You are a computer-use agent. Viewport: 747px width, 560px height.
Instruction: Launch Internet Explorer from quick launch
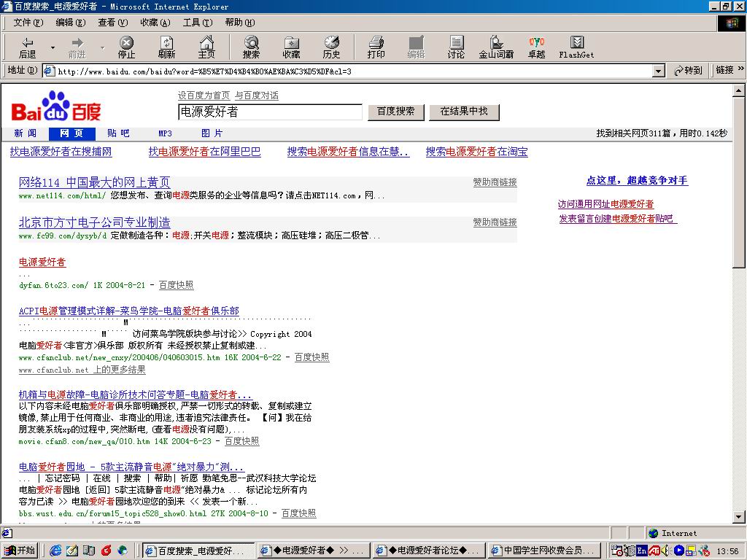55,551
